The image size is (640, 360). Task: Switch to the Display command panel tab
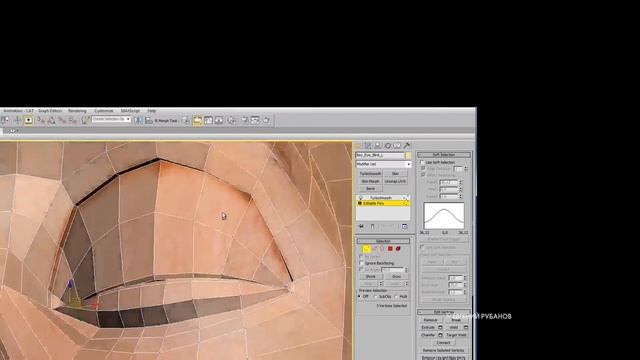click(397, 146)
